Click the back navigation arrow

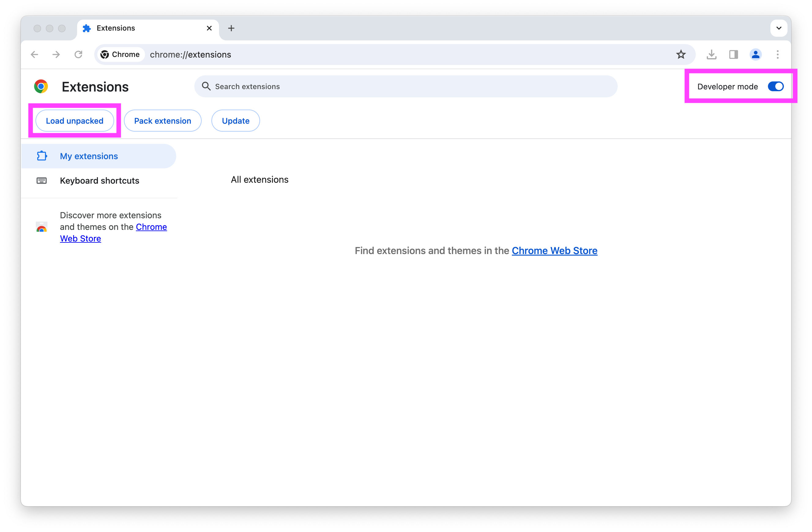tap(35, 54)
